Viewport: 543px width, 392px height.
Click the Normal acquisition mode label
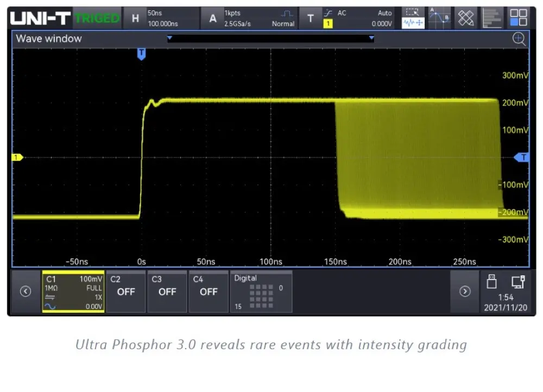click(283, 24)
